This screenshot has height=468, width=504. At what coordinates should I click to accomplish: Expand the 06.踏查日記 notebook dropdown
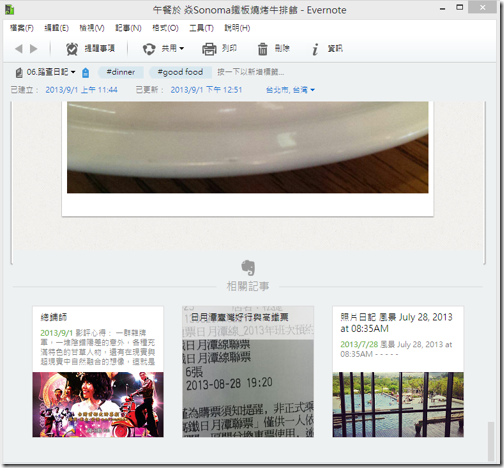tap(73, 72)
